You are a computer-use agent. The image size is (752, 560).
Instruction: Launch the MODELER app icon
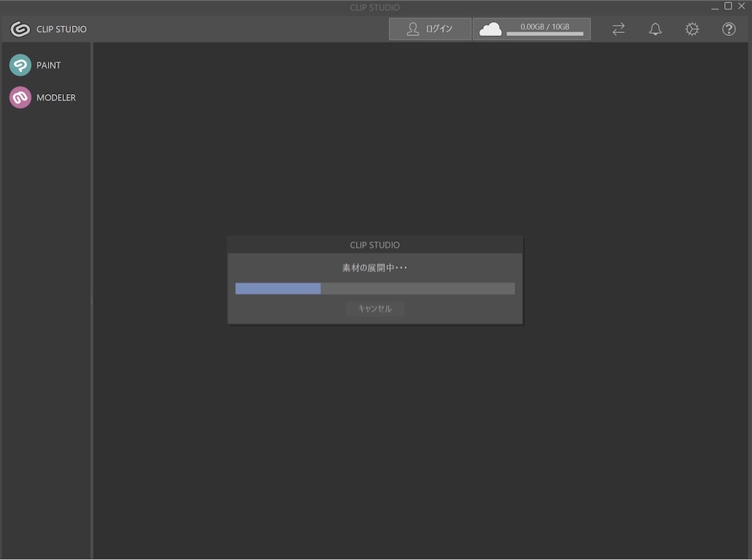[x=20, y=98]
